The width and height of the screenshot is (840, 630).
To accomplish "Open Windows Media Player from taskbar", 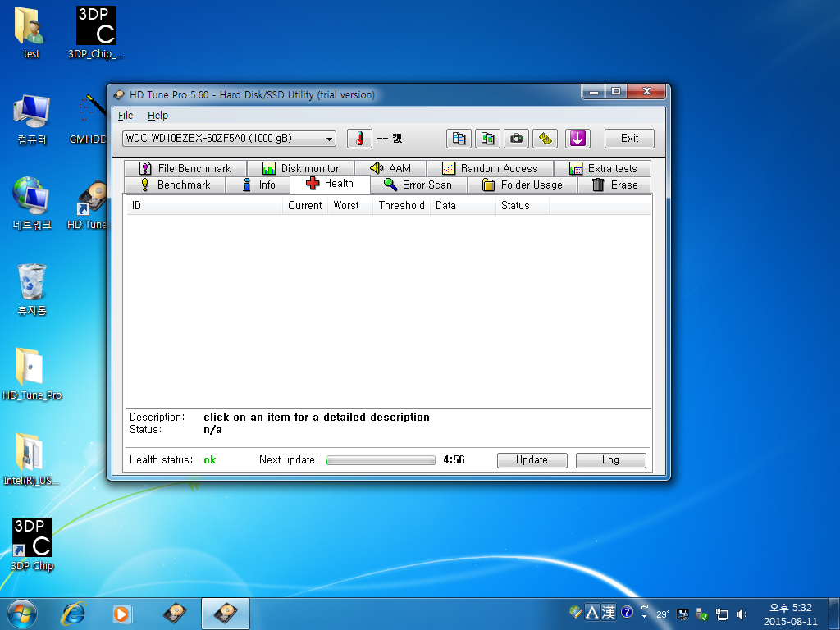I will tap(123, 614).
